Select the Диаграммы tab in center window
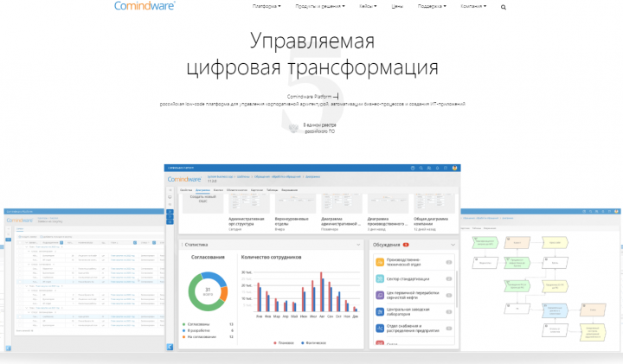 (202, 190)
